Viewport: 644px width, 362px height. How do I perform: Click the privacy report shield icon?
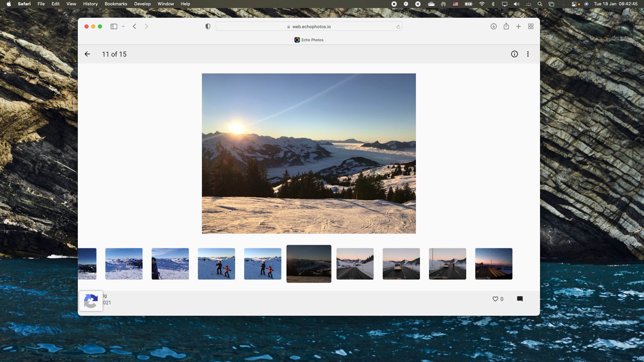tap(208, 26)
